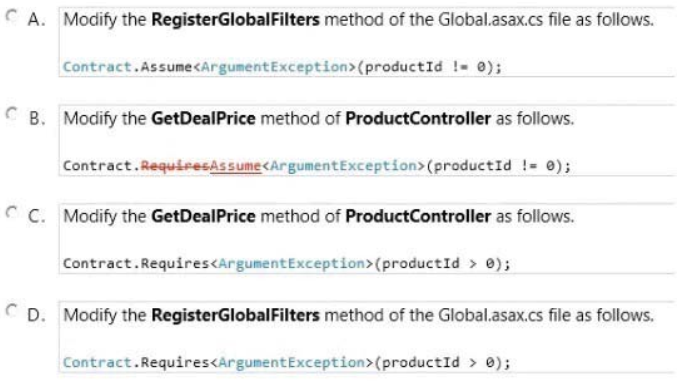Image resolution: width=685 pixels, height=383 pixels.
Task: Click bold GetDealPrice text in option C
Action: coord(203,216)
